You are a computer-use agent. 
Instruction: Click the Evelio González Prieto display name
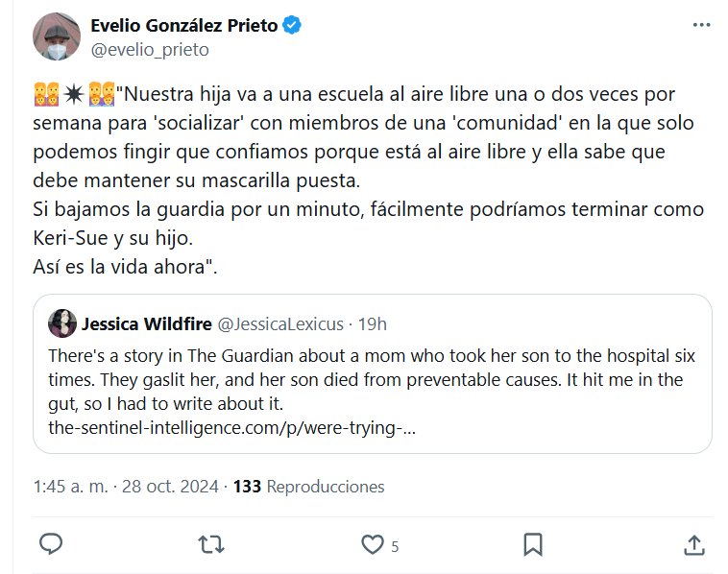[182, 27]
